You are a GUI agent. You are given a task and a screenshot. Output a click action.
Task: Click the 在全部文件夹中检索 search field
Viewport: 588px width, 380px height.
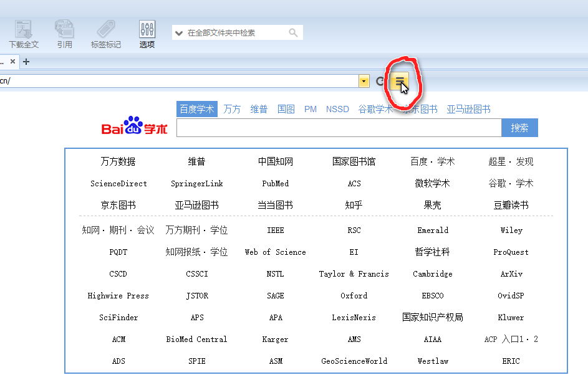[237, 32]
